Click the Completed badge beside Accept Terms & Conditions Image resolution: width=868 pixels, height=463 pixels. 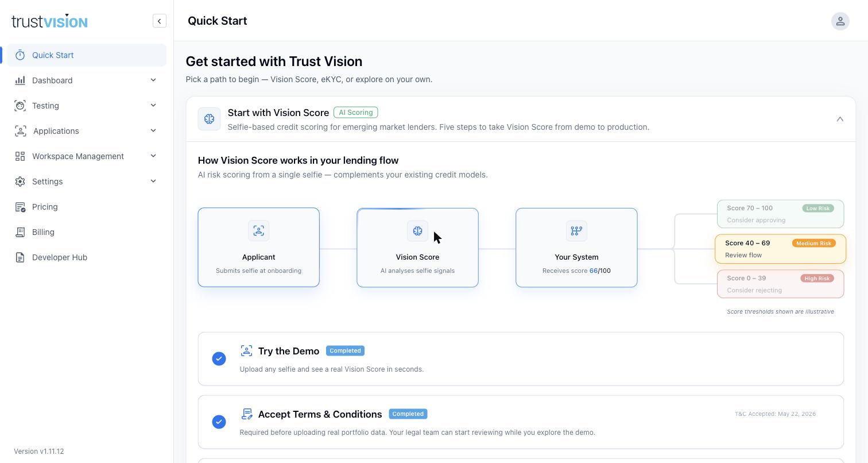(x=408, y=414)
